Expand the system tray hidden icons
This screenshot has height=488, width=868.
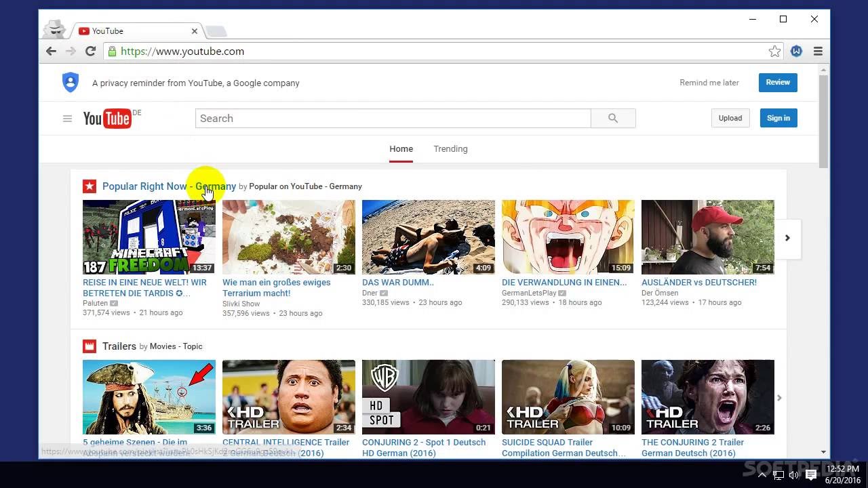coord(763,475)
